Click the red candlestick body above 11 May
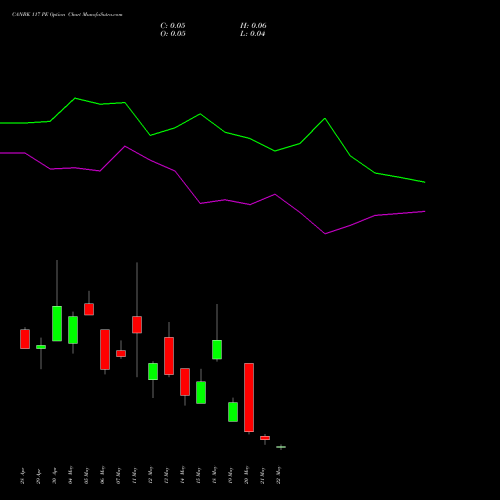The height and width of the screenshot is (500, 500). point(137,324)
